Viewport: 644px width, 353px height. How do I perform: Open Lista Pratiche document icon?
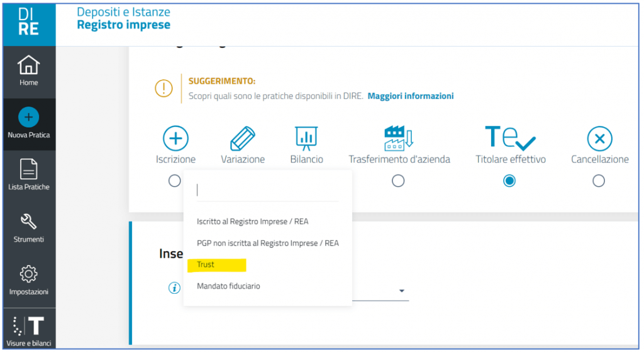[x=29, y=169]
